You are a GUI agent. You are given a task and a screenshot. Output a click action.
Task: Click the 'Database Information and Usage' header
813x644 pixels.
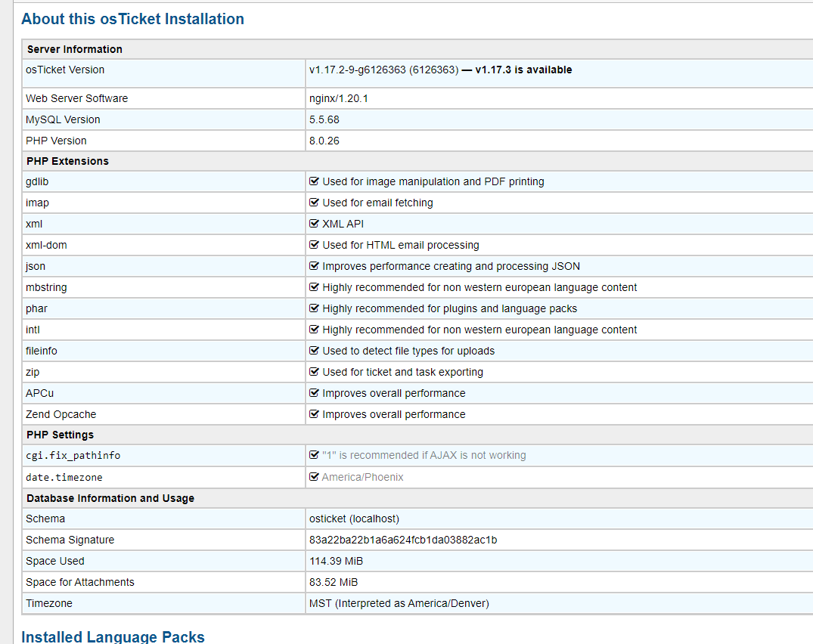coord(110,498)
